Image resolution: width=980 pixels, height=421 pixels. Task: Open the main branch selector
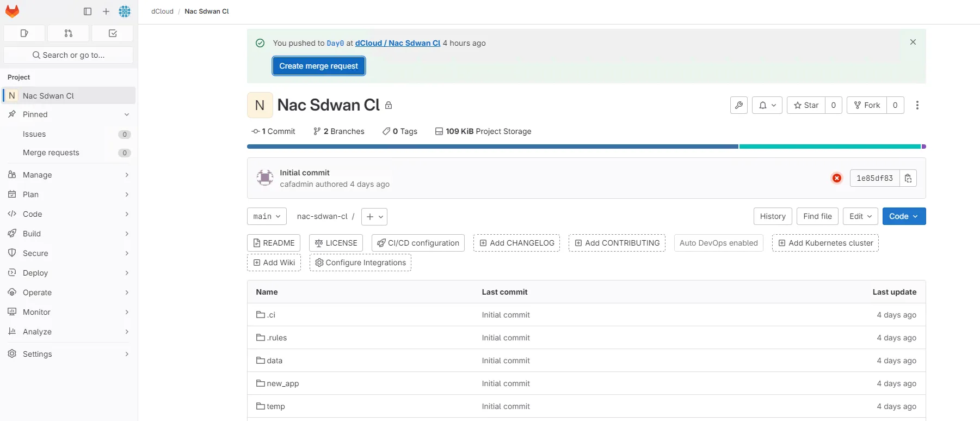pyautogui.click(x=267, y=216)
